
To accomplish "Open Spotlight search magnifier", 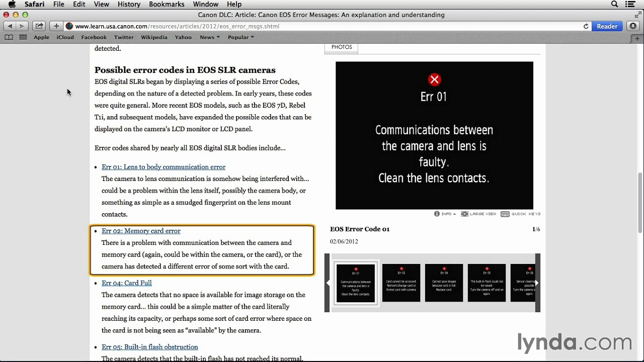I will pos(614,4).
